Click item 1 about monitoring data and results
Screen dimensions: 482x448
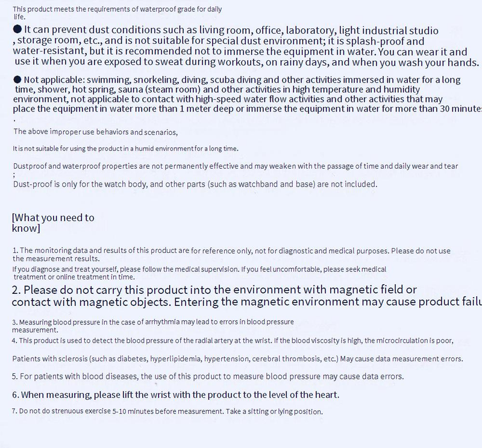pyautogui.click(x=231, y=250)
